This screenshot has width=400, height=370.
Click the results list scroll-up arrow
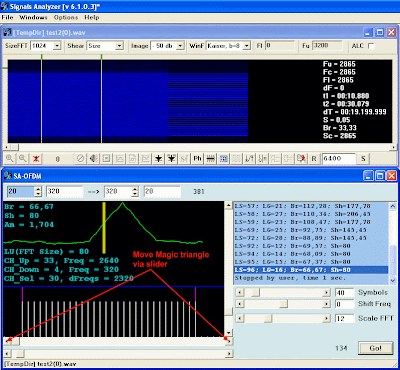[x=393, y=206]
